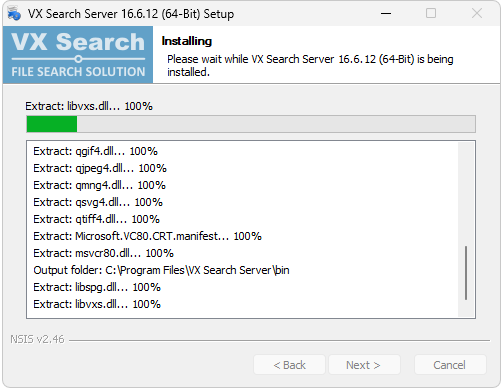The width and height of the screenshot is (503, 390).
Task: Click the log list vertical scrollbar thumb
Action: (466, 273)
